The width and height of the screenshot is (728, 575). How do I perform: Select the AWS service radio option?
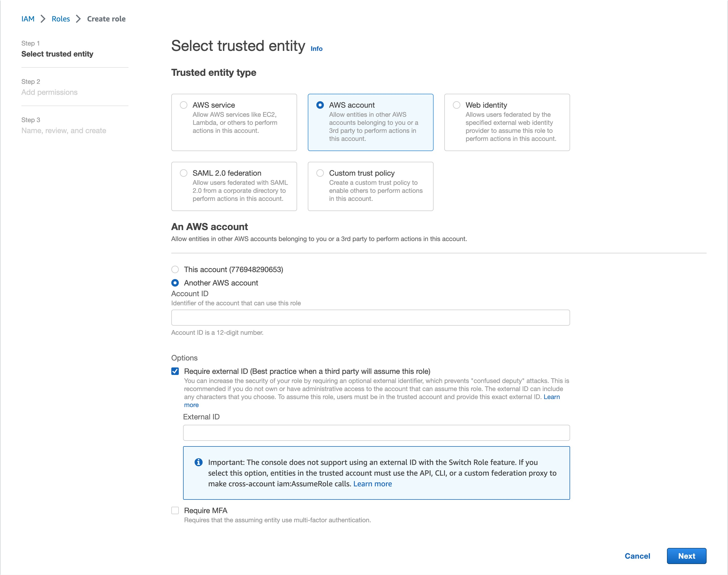point(184,105)
